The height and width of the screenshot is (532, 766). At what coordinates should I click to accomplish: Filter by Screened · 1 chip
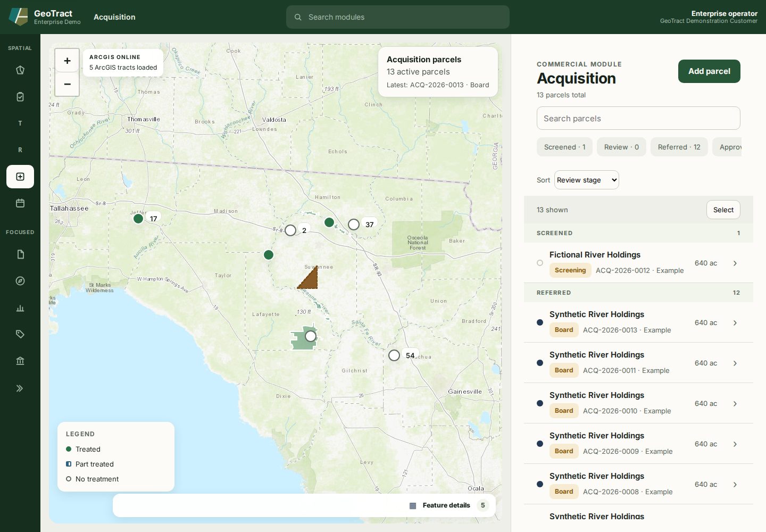pyautogui.click(x=564, y=147)
